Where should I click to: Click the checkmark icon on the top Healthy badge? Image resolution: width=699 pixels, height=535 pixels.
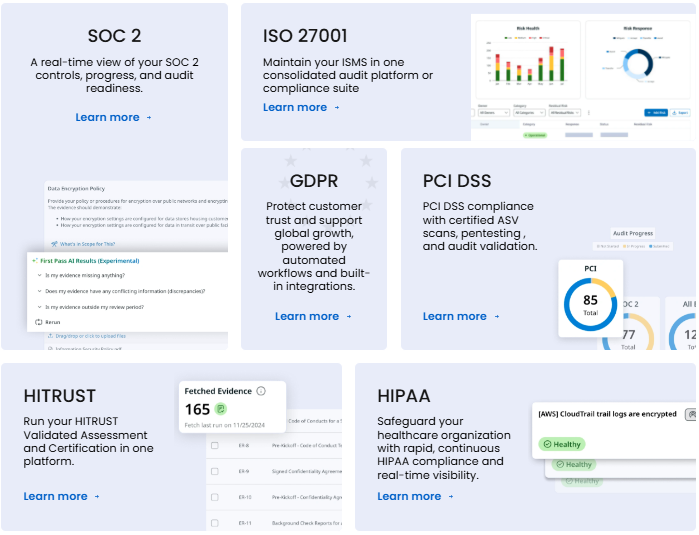pyautogui.click(x=547, y=444)
